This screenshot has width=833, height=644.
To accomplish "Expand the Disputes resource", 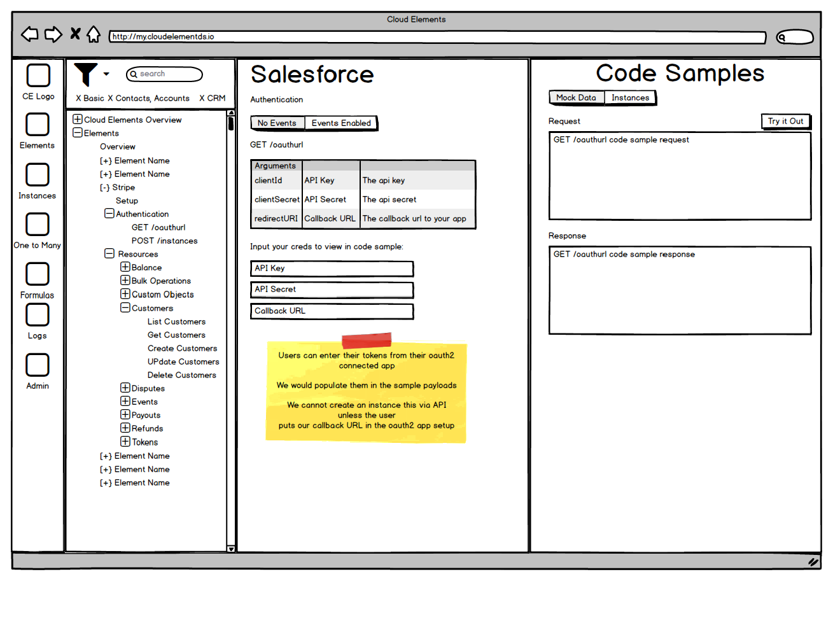I will [125, 388].
